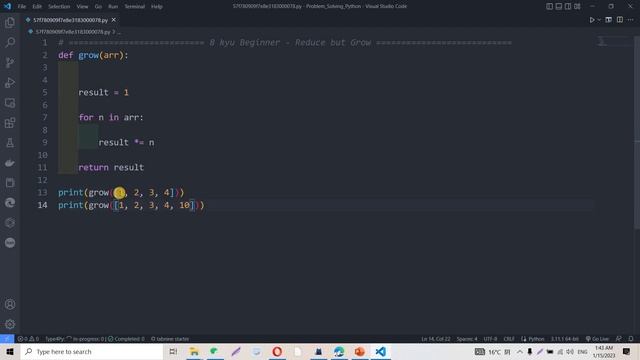
Task: Show hidden system tray icons chevron
Action: click(520, 351)
